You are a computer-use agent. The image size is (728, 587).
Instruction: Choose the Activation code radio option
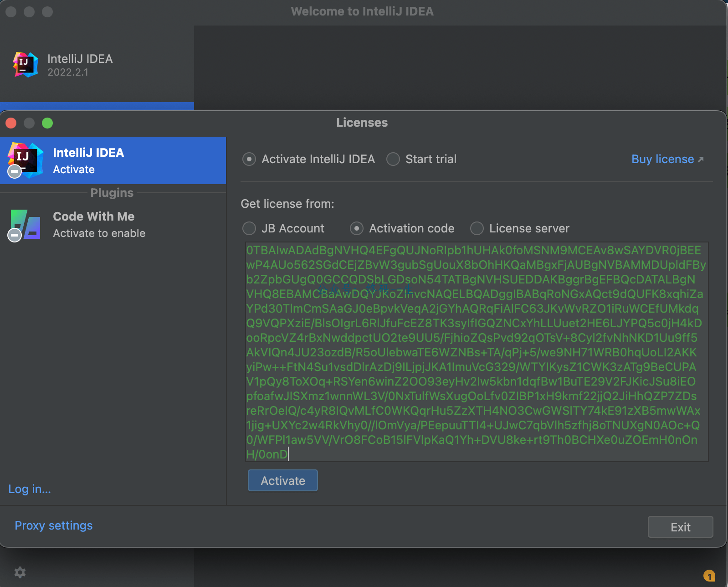pyautogui.click(x=357, y=228)
